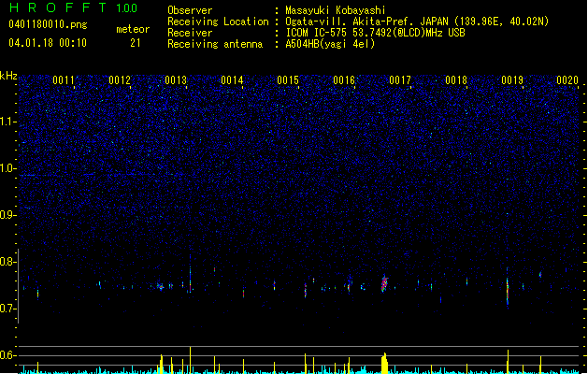588x374 pixels.
Task: Click time marker 0014
Action: (232, 80)
